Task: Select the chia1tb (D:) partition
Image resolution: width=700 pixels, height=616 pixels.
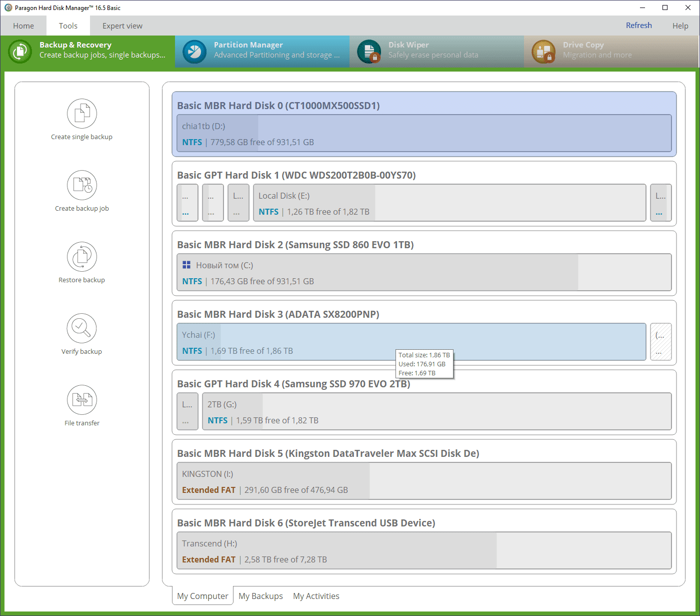Action: tap(424, 133)
